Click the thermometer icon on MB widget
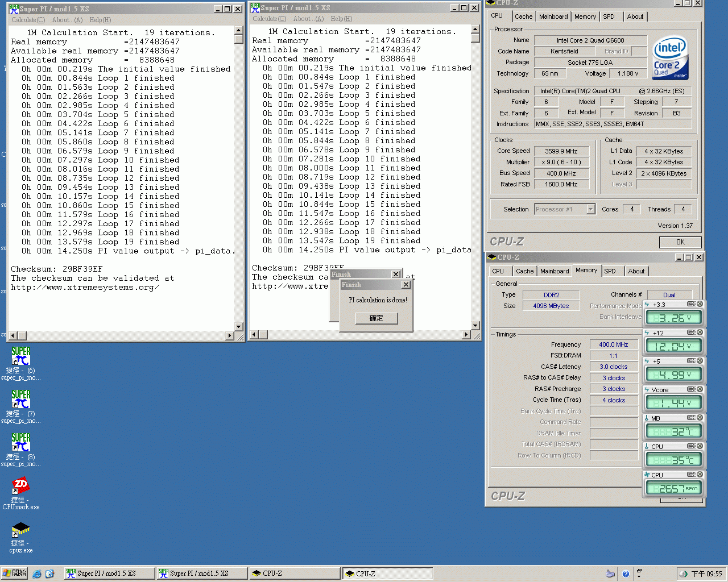The width and height of the screenshot is (728, 582). tap(647, 418)
